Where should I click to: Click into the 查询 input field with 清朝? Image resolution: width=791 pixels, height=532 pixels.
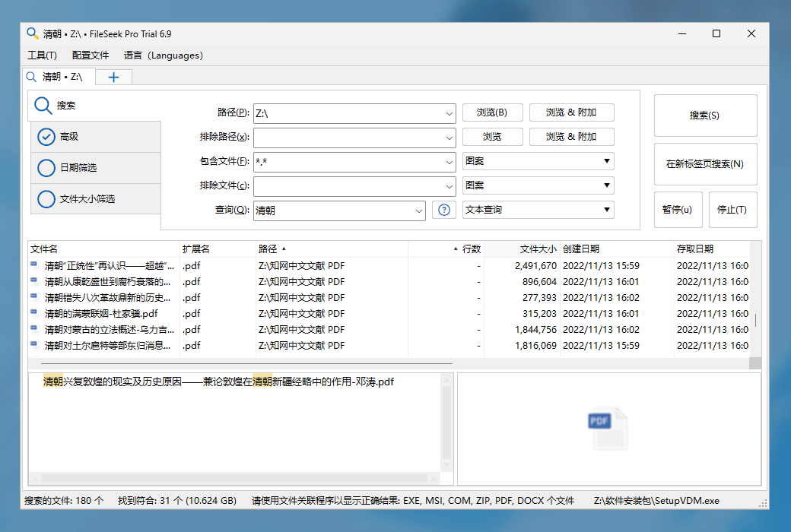click(333, 211)
